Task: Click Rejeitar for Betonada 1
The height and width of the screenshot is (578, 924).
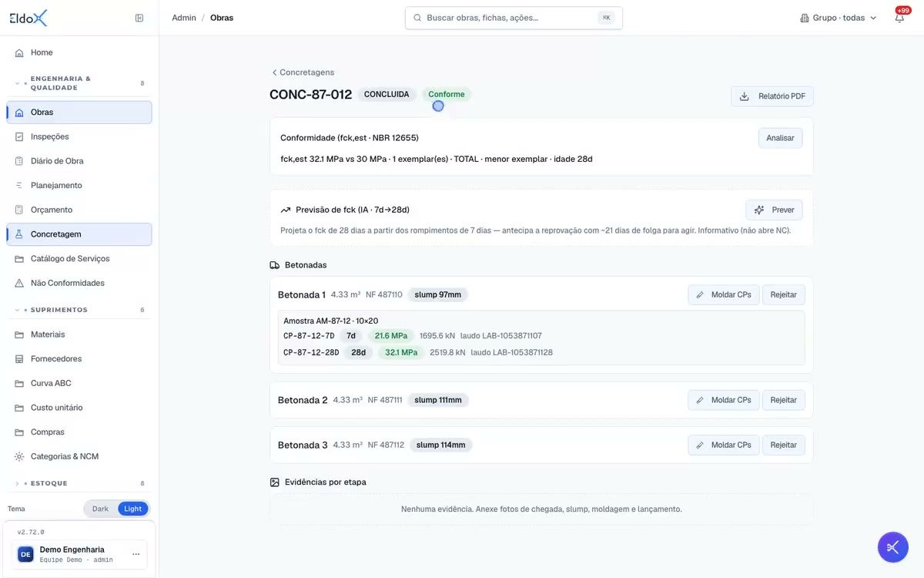Action: (x=784, y=295)
